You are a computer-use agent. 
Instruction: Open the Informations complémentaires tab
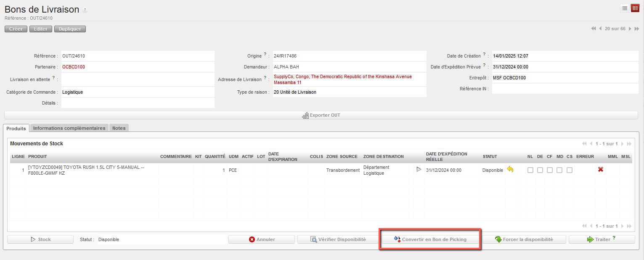69,128
